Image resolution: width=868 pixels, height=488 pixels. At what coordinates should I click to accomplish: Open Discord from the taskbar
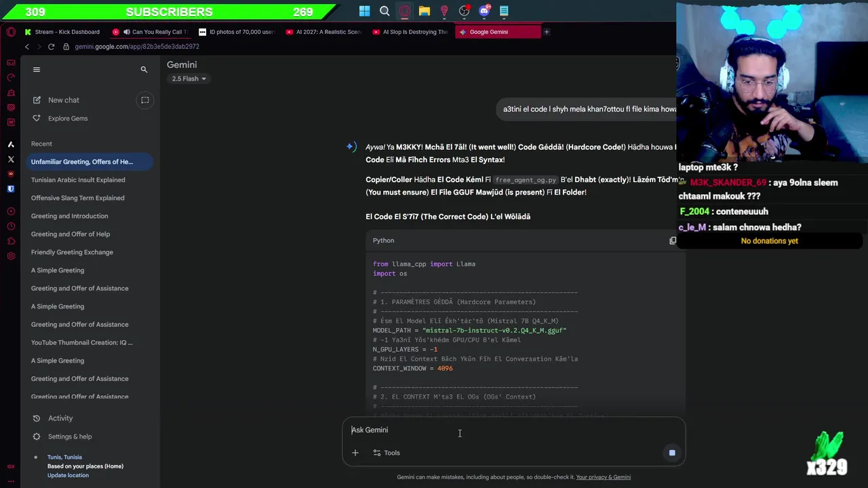pos(484,11)
